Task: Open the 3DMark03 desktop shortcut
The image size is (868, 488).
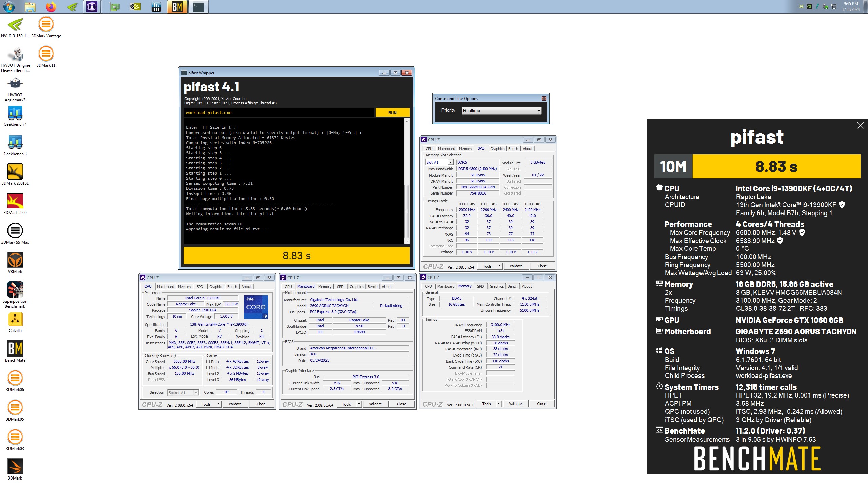Action: click(15, 440)
